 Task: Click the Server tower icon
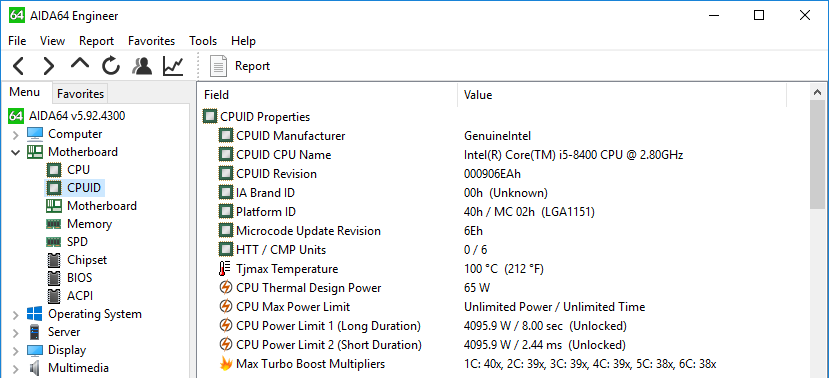tap(35, 332)
